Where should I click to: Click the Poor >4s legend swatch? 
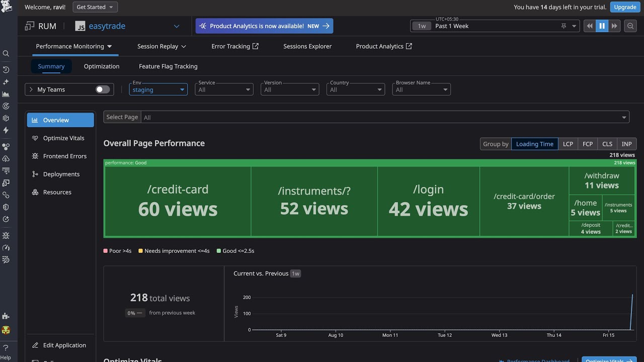(106, 251)
